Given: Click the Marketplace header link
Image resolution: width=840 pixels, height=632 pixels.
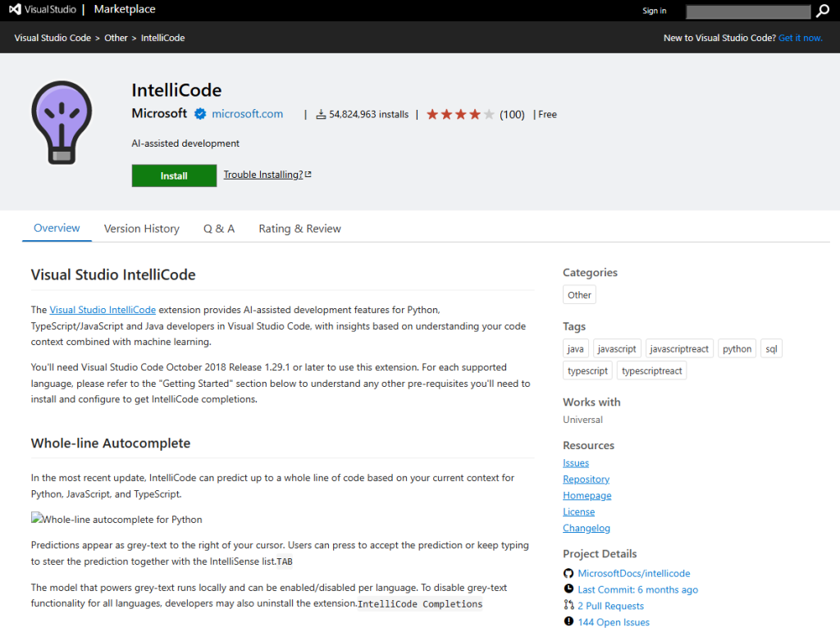Looking at the screenshot, I should pos(125,9).
